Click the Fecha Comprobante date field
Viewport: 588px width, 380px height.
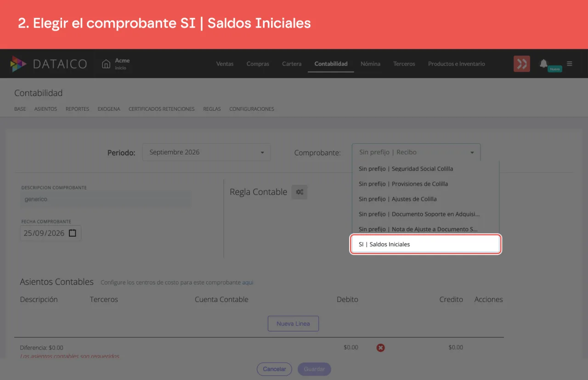point(51,233)
